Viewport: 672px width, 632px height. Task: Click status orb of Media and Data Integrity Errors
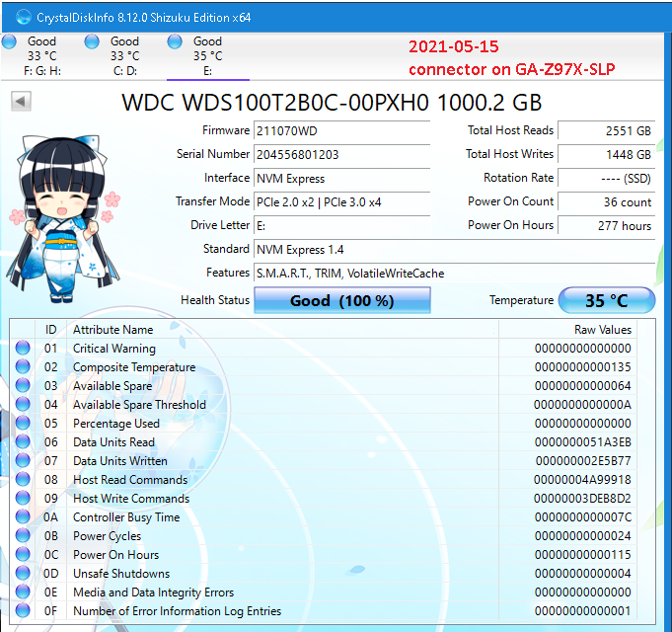point(23,592)
